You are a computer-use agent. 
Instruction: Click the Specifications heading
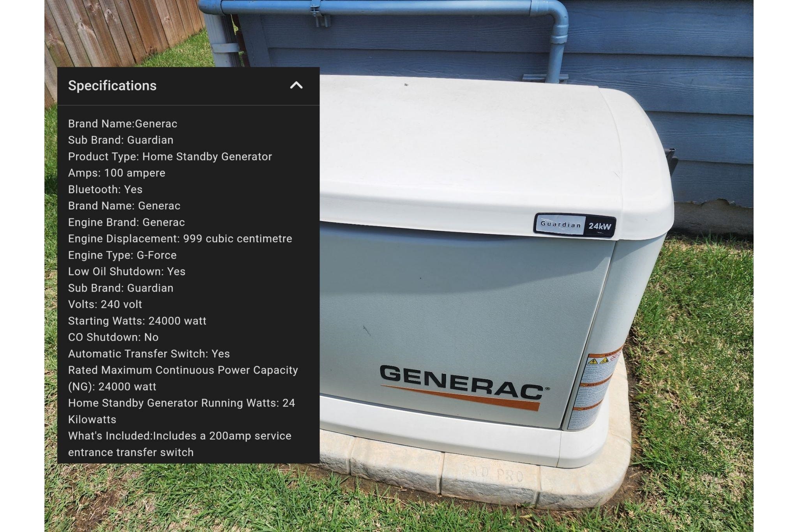[x=112, y=86]
